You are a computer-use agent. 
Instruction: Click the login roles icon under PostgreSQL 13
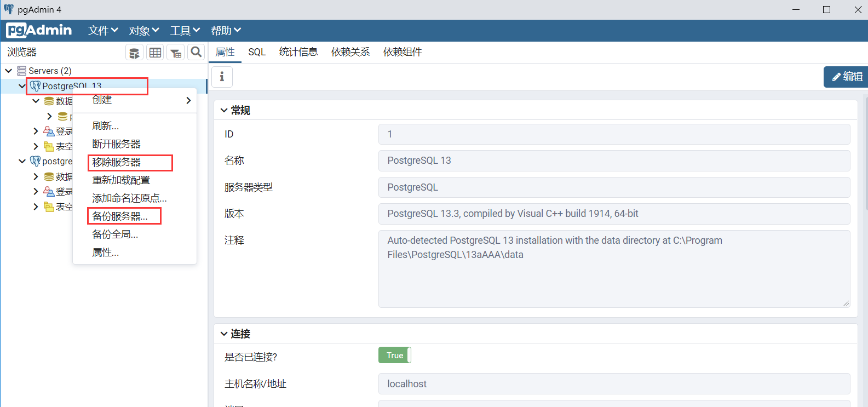pos(49,131)
